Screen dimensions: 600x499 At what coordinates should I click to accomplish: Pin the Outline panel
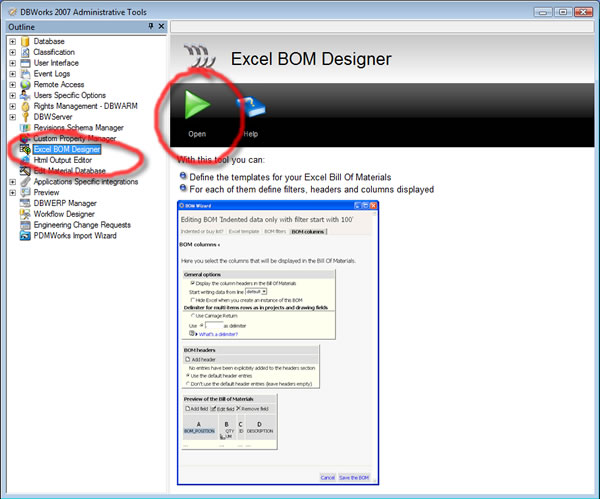click(x=151, y=26)
